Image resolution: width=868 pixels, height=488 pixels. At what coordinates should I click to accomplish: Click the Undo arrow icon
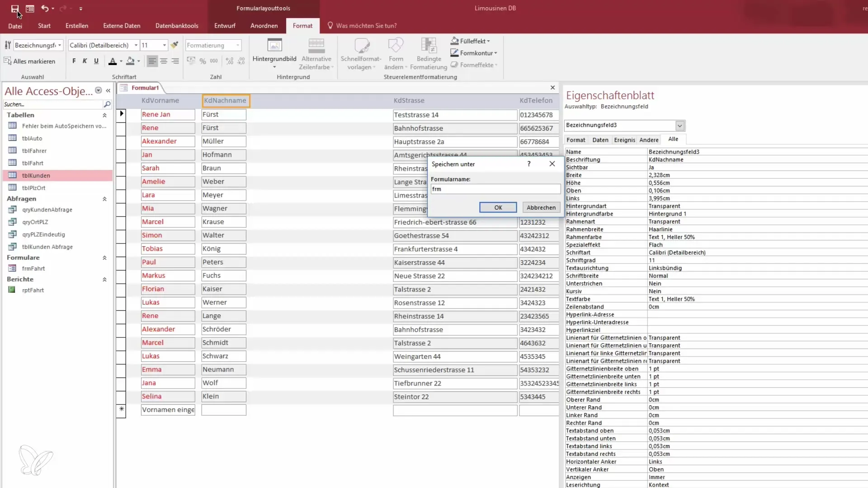tap(44, 9)
